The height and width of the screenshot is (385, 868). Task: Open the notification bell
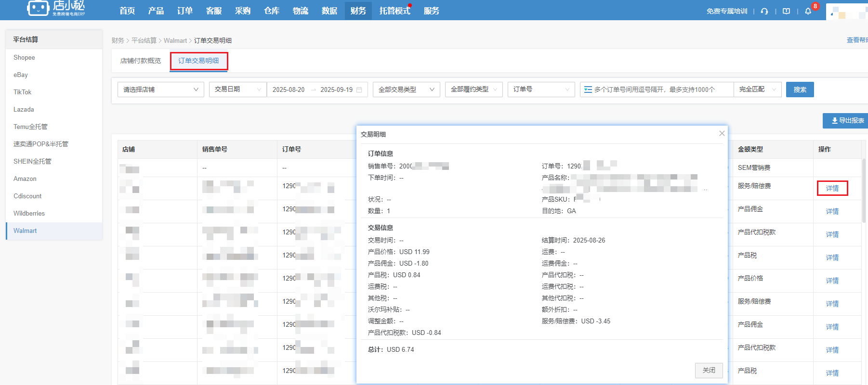[x=808, y=11]
